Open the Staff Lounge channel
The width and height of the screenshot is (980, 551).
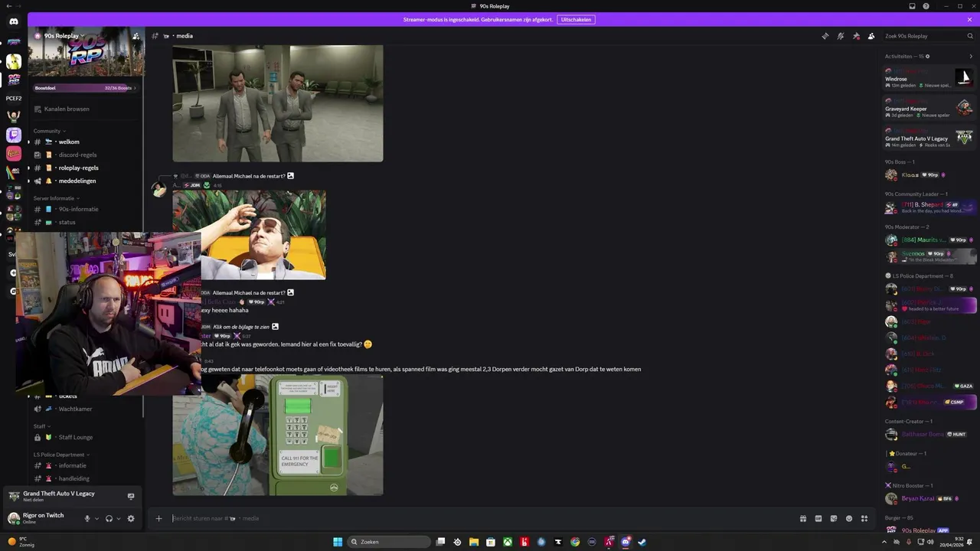coord(86,437)
